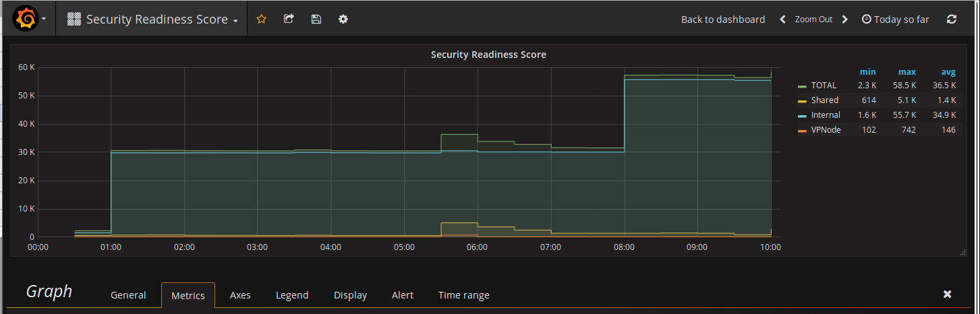Expand the Grafana main menu caret
The width and height of the screenshot is (980, 314).
pos(44,20)
